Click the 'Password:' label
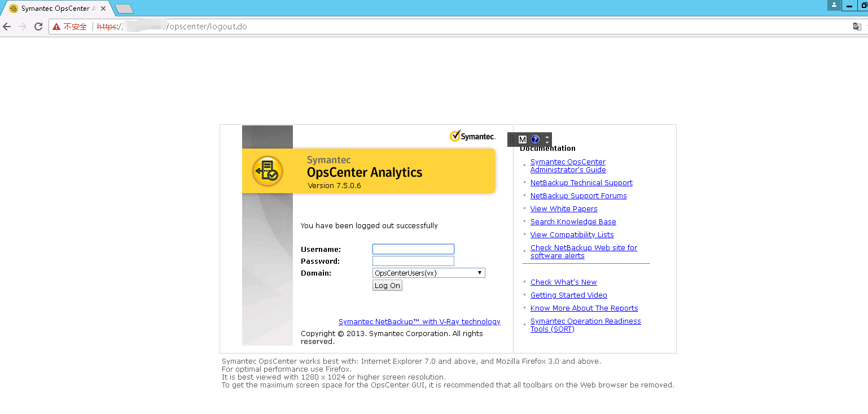This screenshot has width=868, height=414. [x=320, y=261]
